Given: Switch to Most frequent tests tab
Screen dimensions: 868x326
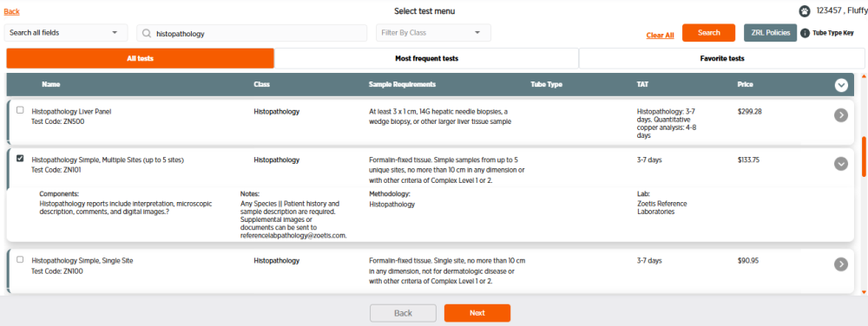Looking at the screenshot, I should pyautogui.click(x=426, y=58).
